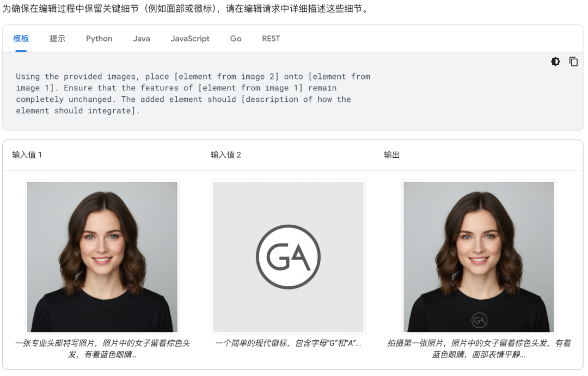Copy the prompt template code
The image size is (588, 376).
pos(573,61)
